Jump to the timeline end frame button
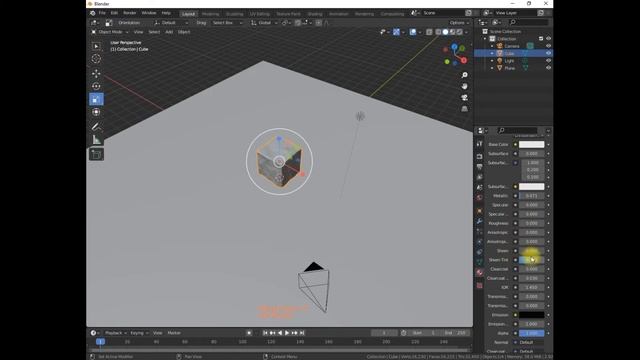 302,333
